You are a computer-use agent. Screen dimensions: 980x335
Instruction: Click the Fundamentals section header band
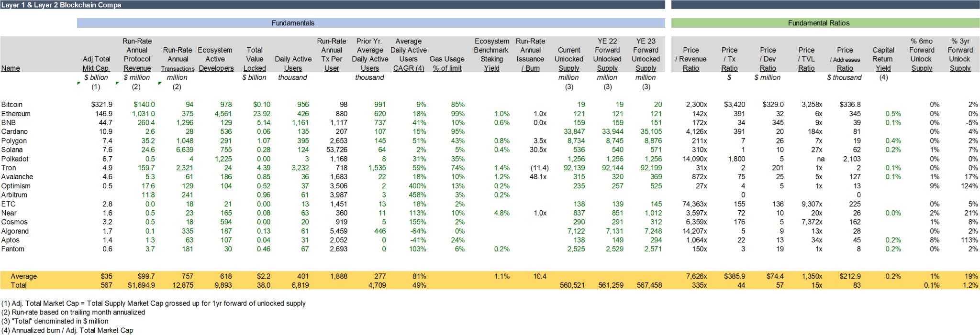pyautogui.click(x=371, y=23)
